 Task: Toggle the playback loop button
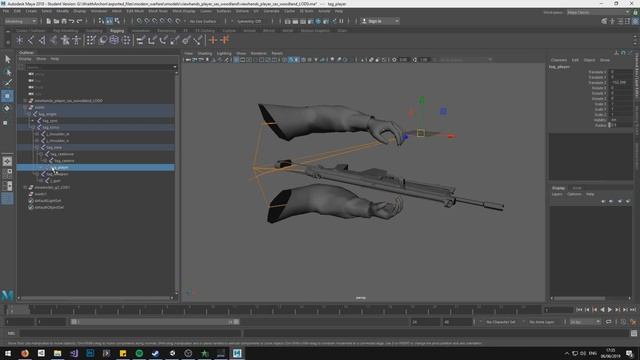click(609, 322)
